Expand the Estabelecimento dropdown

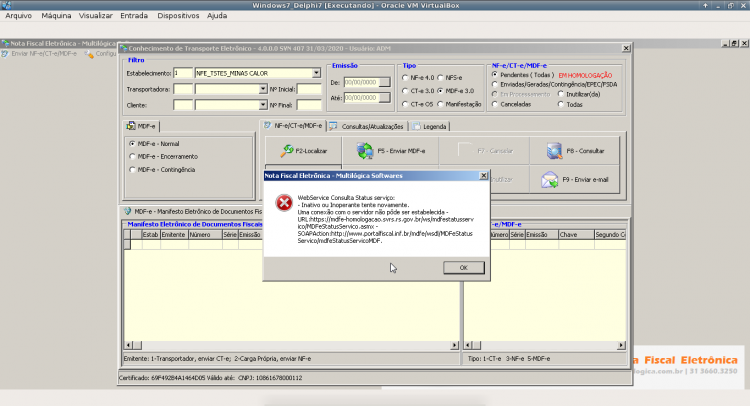tap(316, 73)
